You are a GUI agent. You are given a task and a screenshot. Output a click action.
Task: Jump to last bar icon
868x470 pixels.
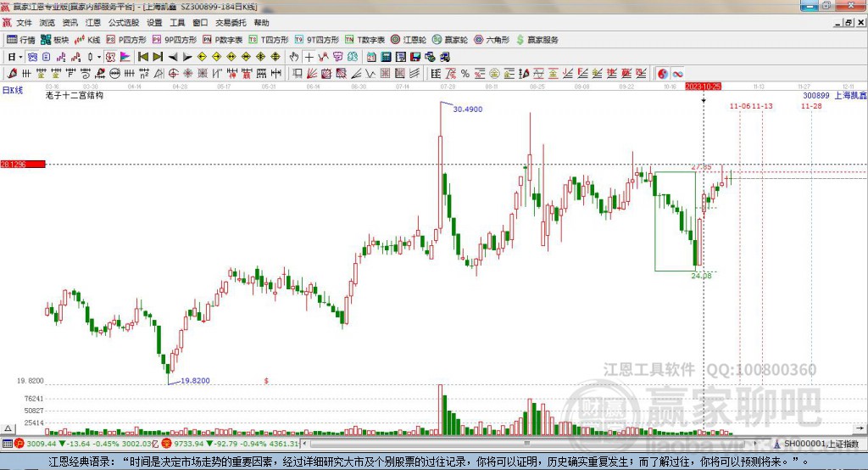158,57
